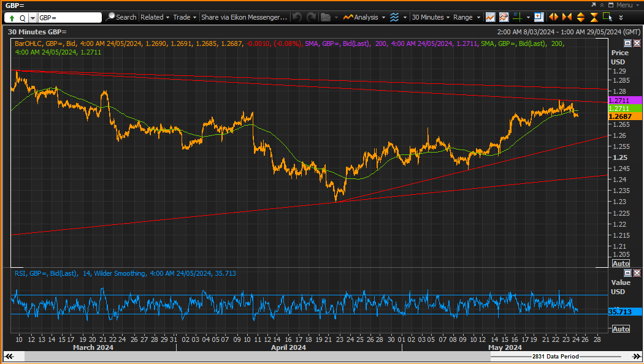Click the May 2024 axis label
This screenshot has width=644, height=364.
coord(505,347)
